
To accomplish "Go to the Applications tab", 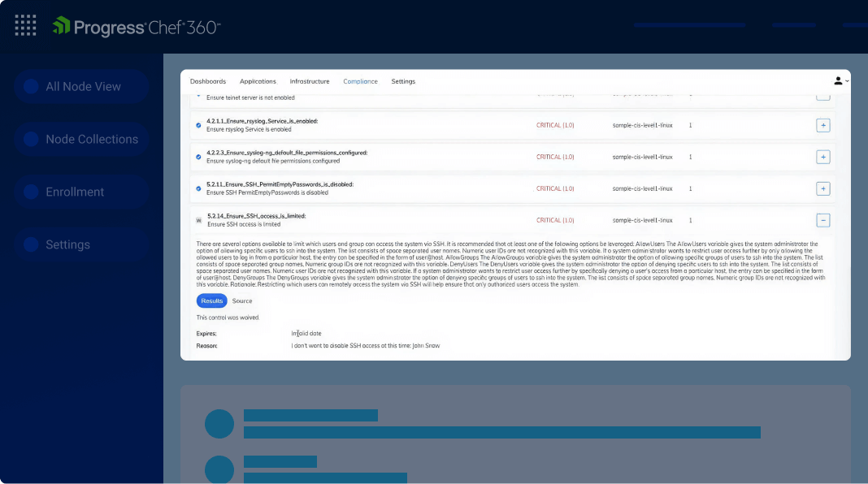I will [258, 81].
